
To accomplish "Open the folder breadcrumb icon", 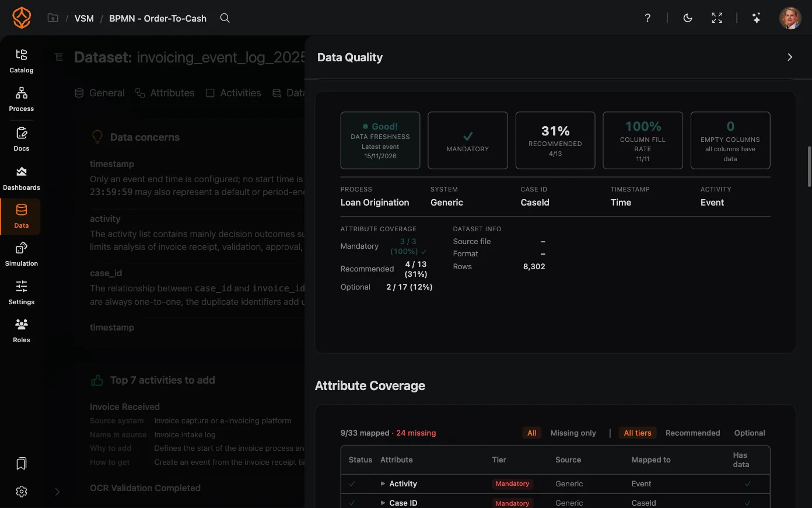I will [x=53, y=18].
